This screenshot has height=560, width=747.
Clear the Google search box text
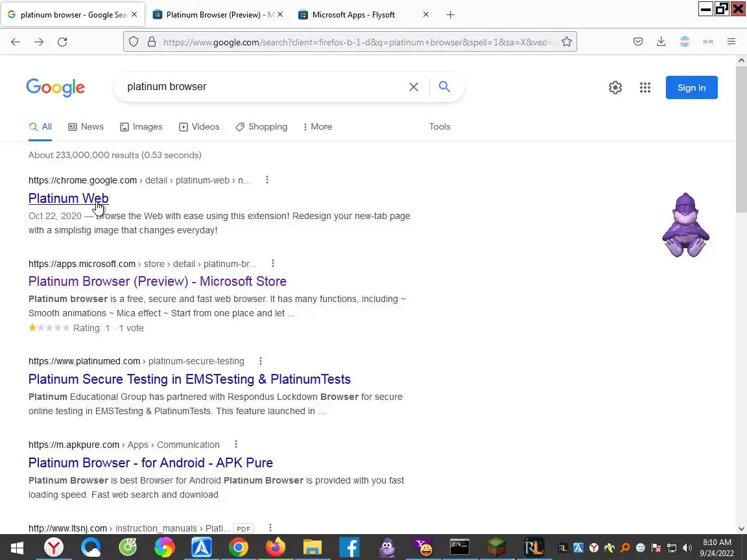tap(414, 87)
